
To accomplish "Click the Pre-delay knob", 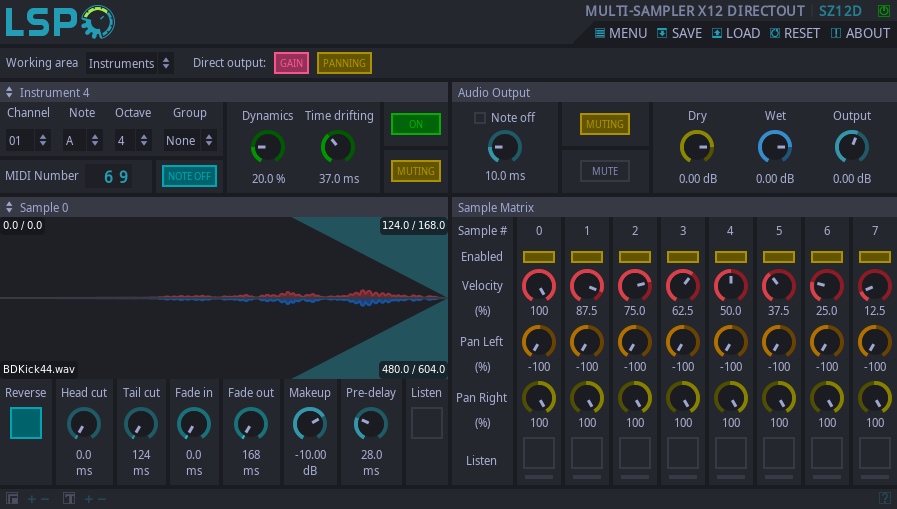I will [371, 424].
